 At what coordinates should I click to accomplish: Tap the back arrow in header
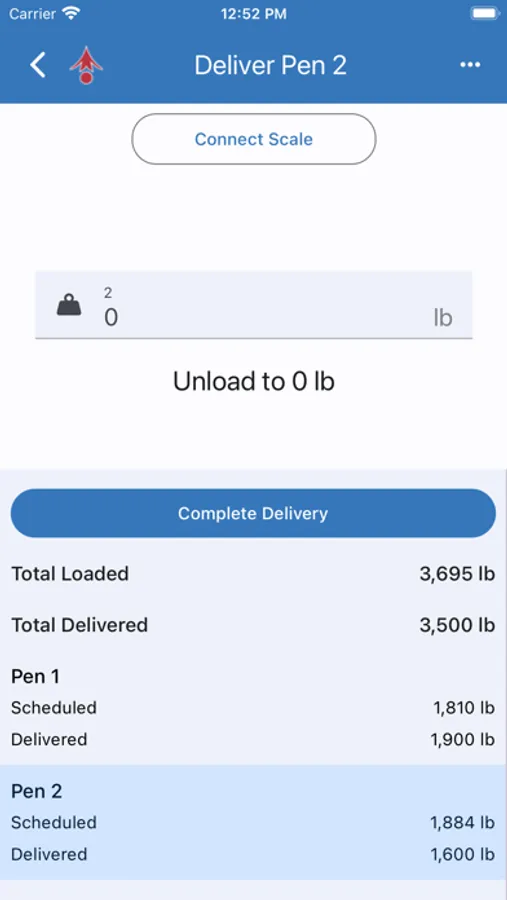(38, 65)
